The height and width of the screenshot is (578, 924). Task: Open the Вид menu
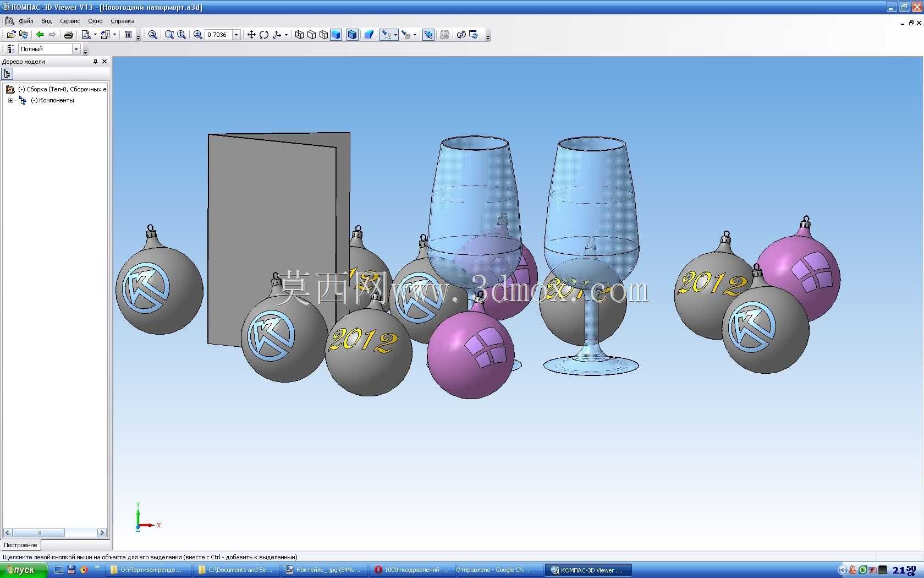click(46, 21)
